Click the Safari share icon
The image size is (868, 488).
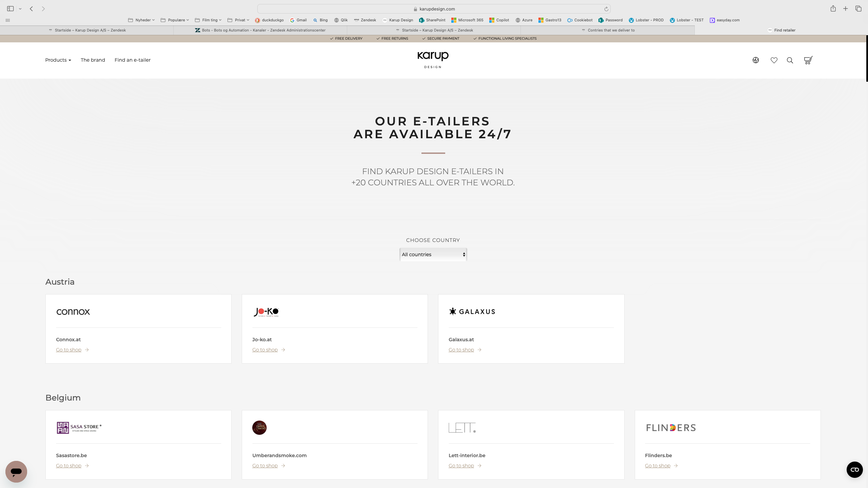833,9
